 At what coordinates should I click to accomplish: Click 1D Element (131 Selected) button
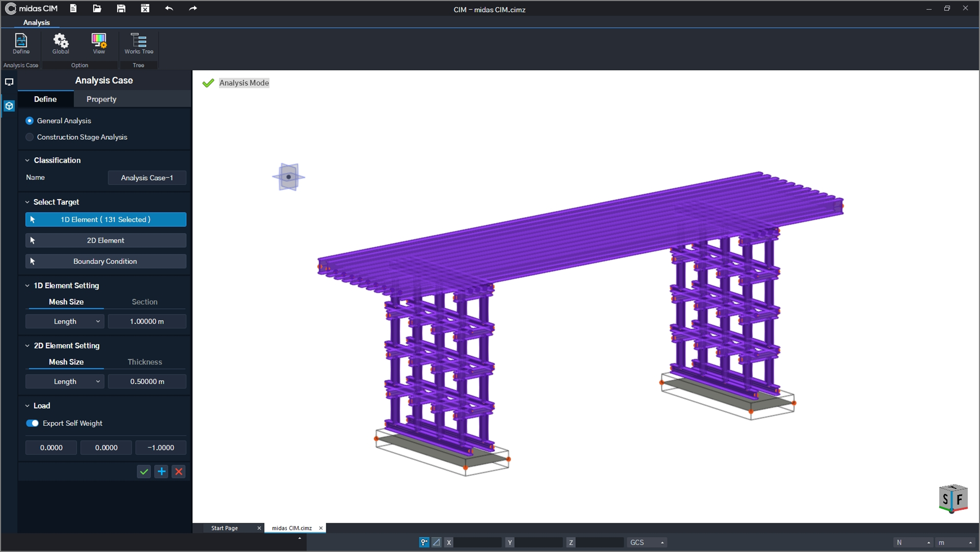tap(106, 219)
